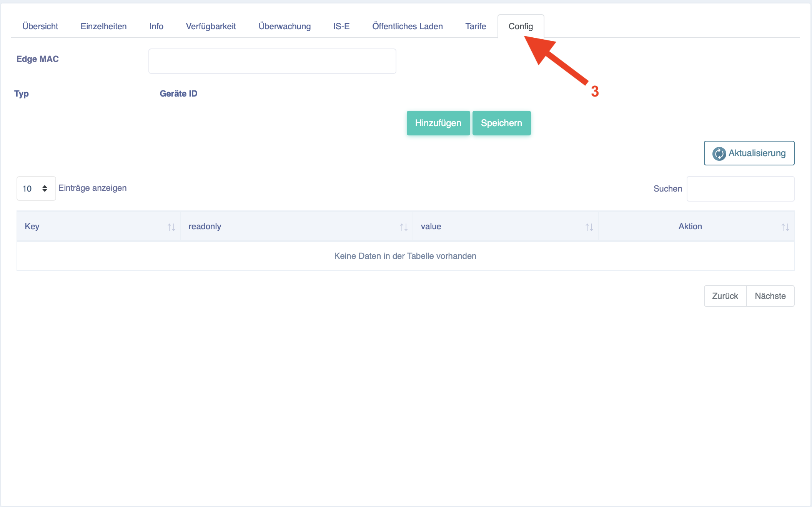This screenshot has height=507, width=812.
Task: Switch to the IS-E tab
Action: point(341,26)
